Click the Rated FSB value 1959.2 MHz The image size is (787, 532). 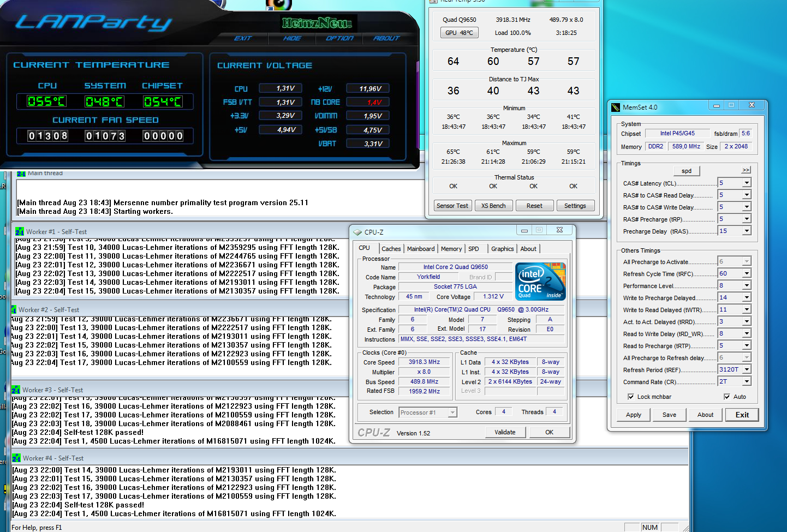pos(424,391)
